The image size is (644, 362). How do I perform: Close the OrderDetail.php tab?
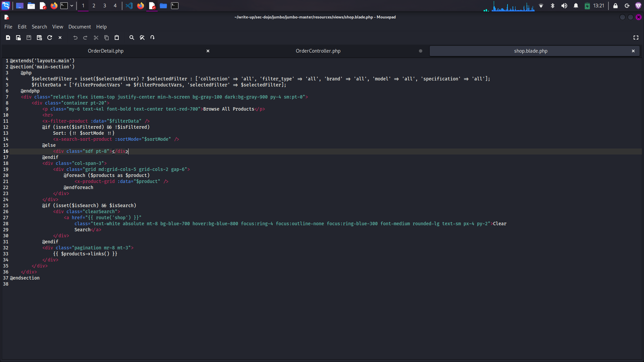pyautogui.click(x=208, y=51)
